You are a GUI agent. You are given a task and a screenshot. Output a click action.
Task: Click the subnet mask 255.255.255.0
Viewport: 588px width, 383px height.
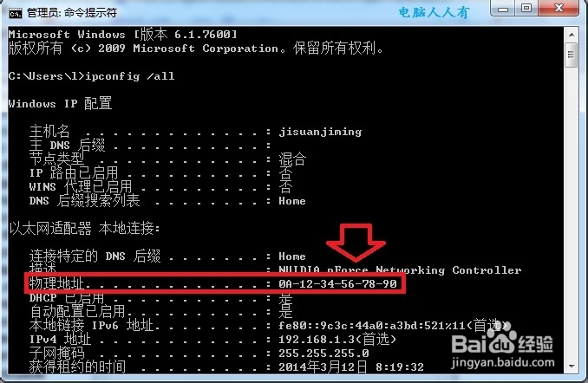click(x=323, y=354)
